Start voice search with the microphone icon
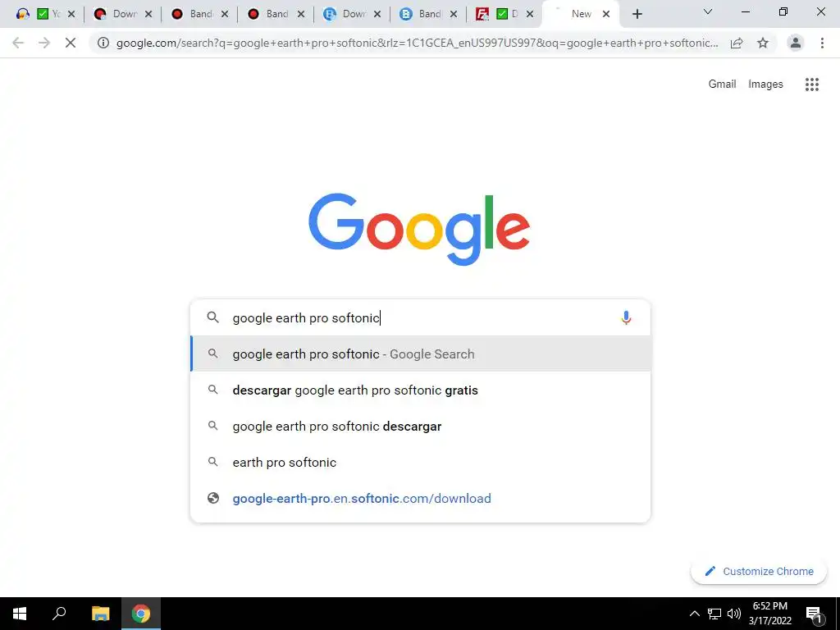This screenshot has width=840, height=630. (x=626, y=317)
